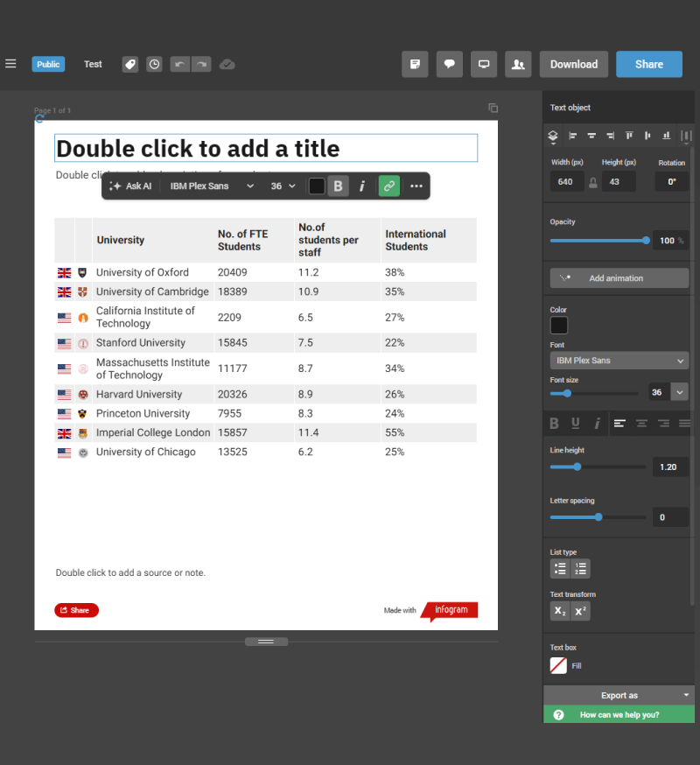Apply bulleted list type
Viewport: 700px width, 765px height.
[560, 569]
